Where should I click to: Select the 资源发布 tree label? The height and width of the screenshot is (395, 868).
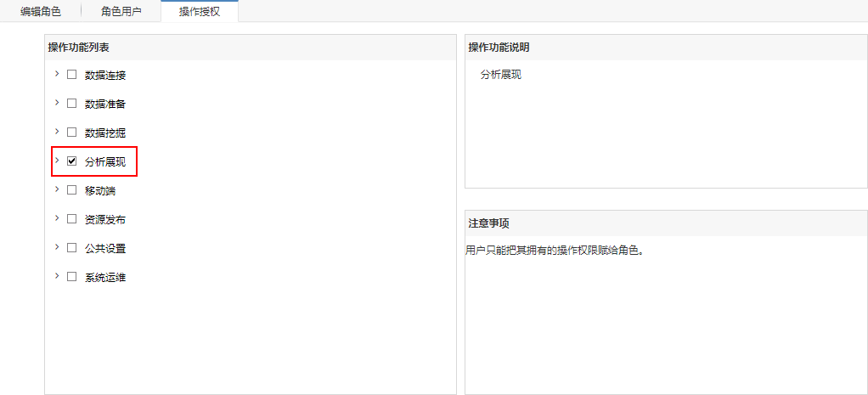(x=105, y=219)
